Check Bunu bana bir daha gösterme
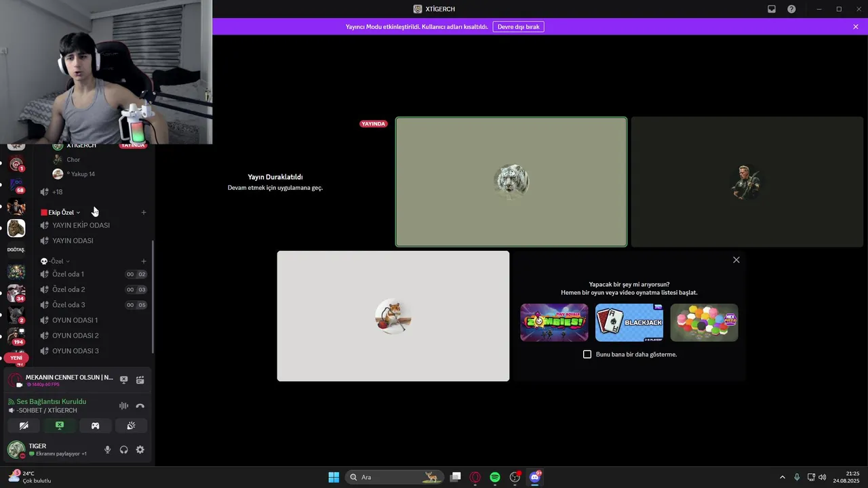 (587, 354)
